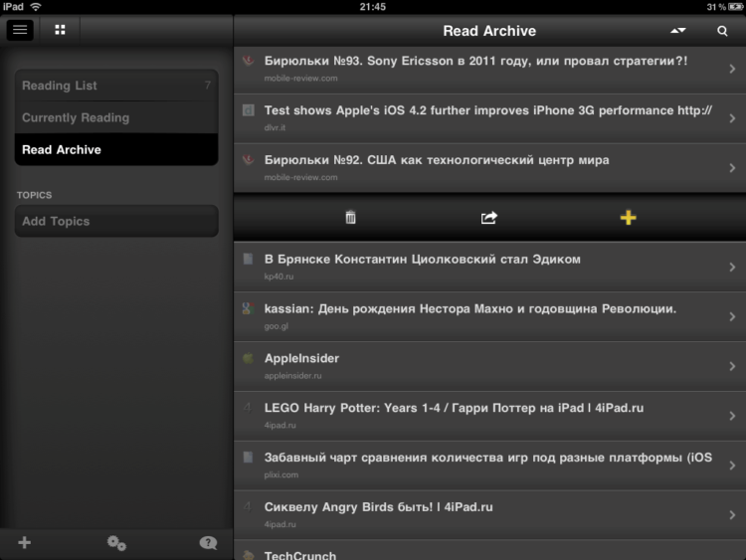
Task: Tap the chevron on the Бирюльки №93 row
Action: 732,69
